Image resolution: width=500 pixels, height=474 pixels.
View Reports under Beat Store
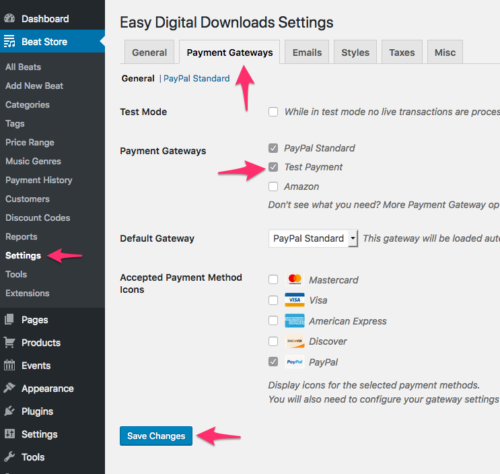[21, 237]
